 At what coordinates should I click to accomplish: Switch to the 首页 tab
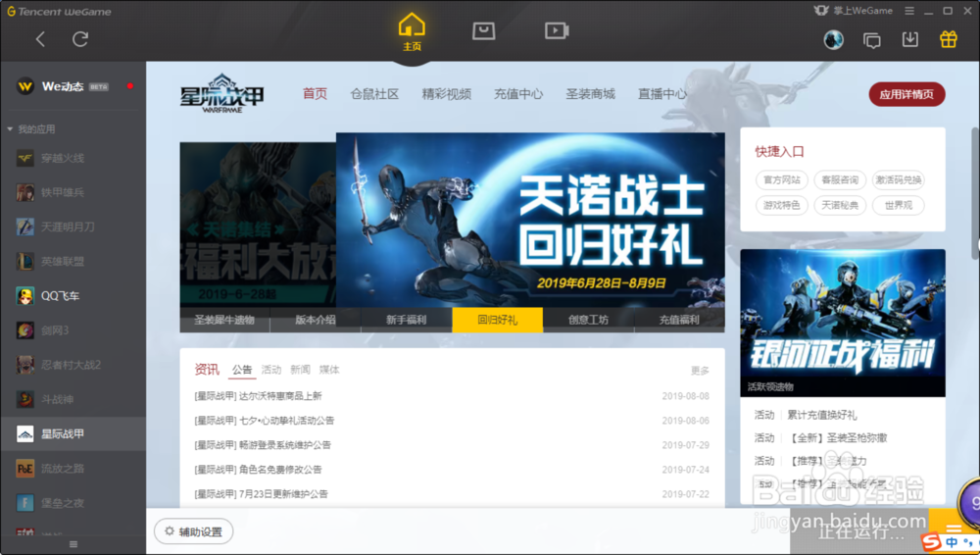pyautogui.click(x=315, y=94)
